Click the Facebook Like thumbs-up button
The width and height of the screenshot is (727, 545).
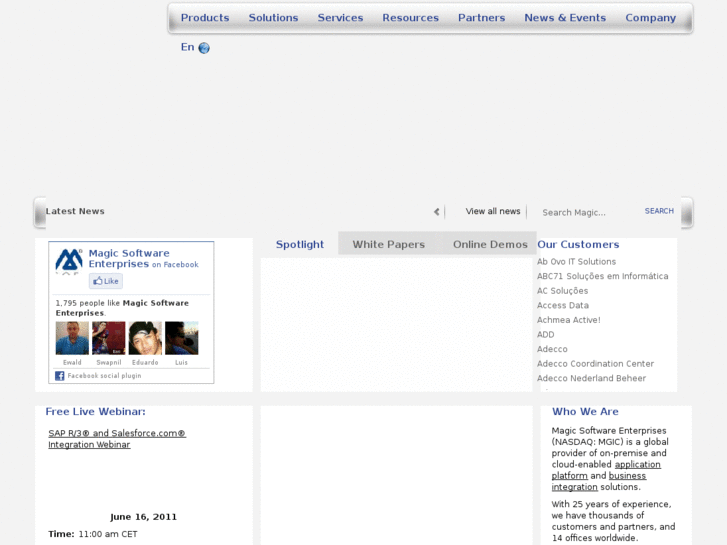(106, 281)
